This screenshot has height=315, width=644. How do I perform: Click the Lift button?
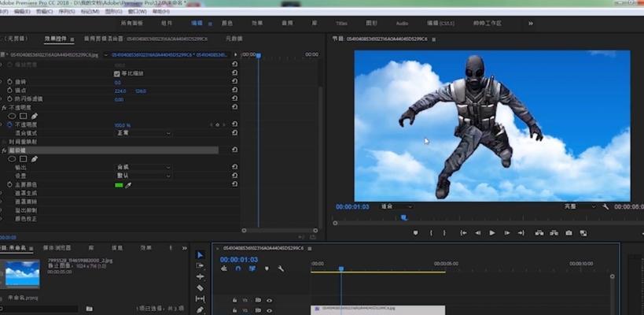pyautogui.click(x=539, y=233)
